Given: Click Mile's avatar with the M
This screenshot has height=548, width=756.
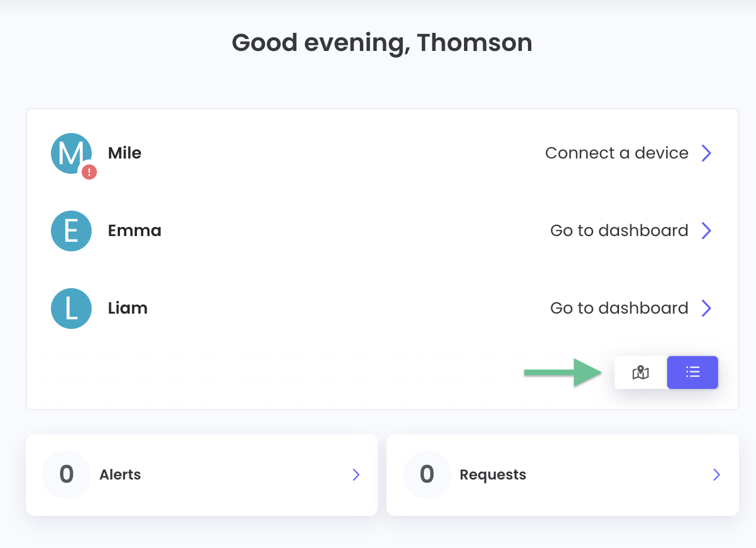Looking at the screenshot, I should (71, 153).
